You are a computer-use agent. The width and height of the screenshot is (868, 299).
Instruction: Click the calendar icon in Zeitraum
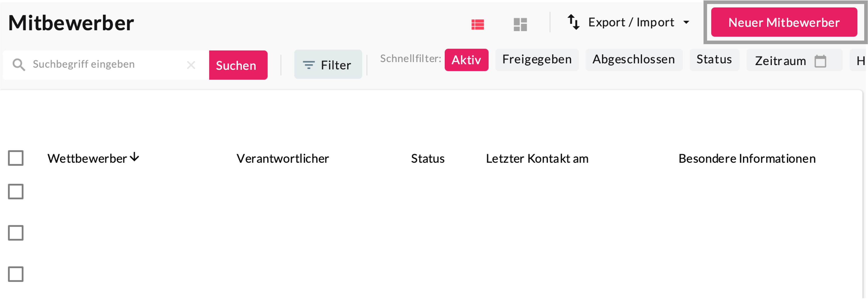[x=820, y=61]
